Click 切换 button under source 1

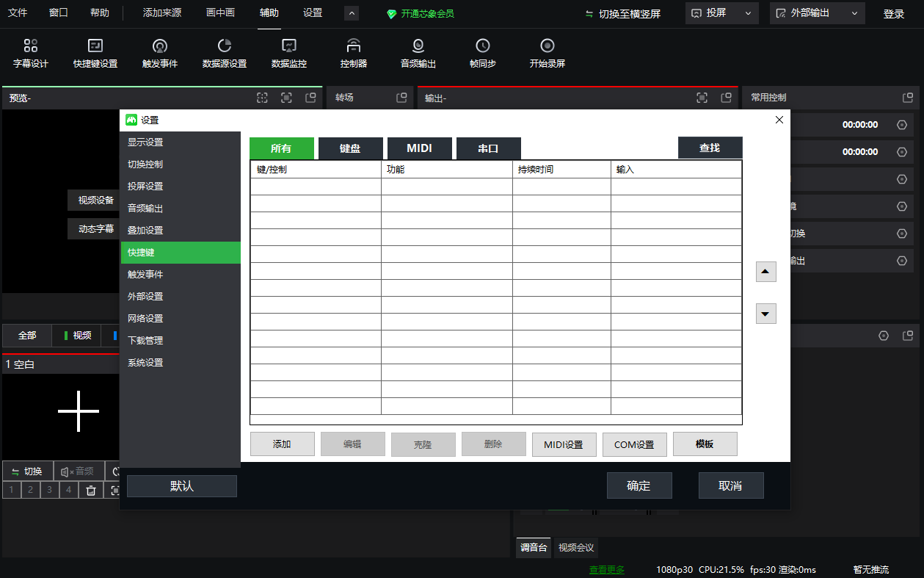click(x=27, y=472)
